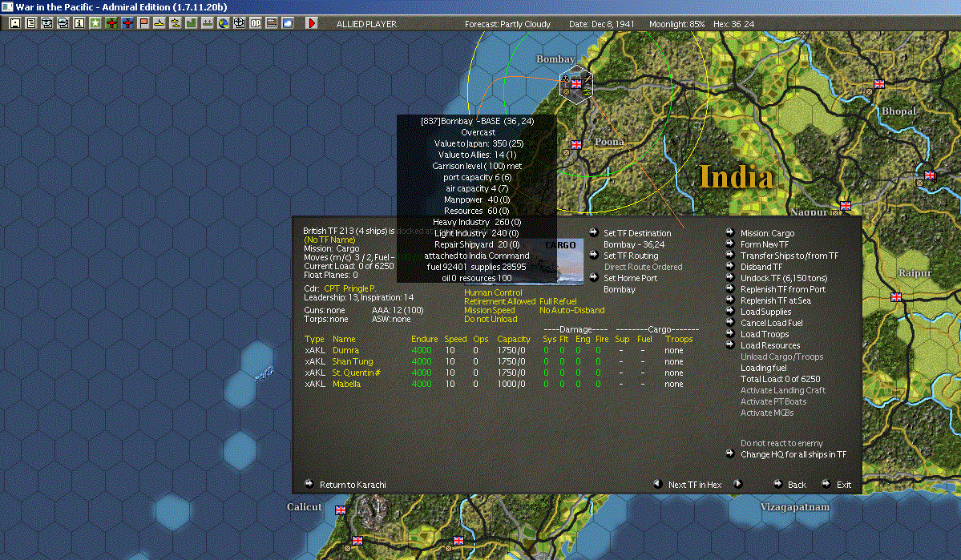Open ship Dumra in the TF list
Image resolution: width=961 pixels, height=560 pixels.
[x=345, y=350]
